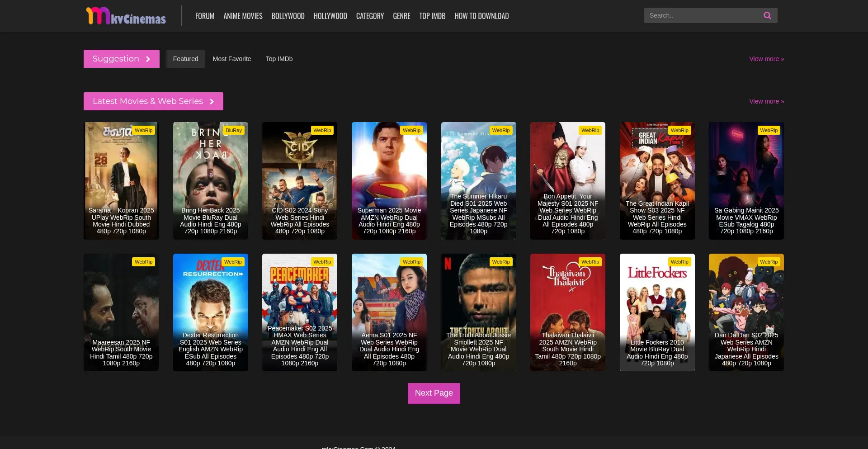Open Little Fockers 2010 poster
The image size is (868, 449).
pos(657,312)
